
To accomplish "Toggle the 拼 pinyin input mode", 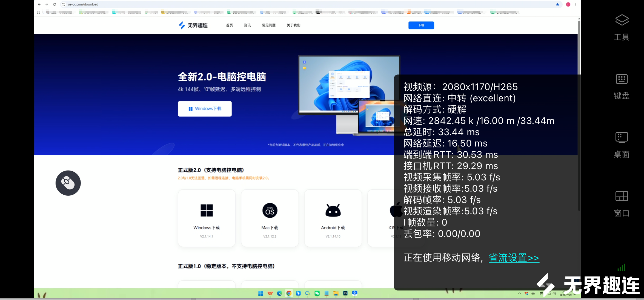I will (541, 293).
